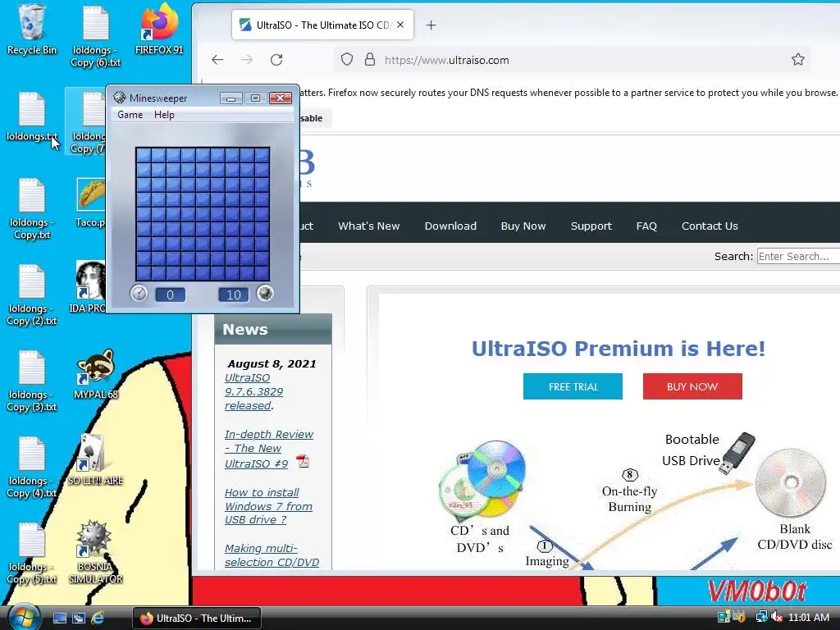Open the Download navigation item
This screenshot has height=630, width=840.
[450, 226]
